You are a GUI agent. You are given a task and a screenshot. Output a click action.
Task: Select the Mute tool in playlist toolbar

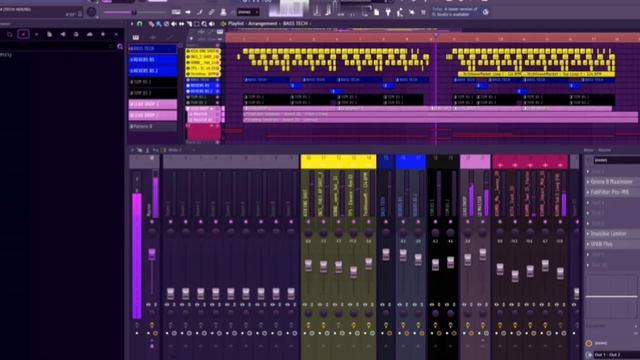173,24
